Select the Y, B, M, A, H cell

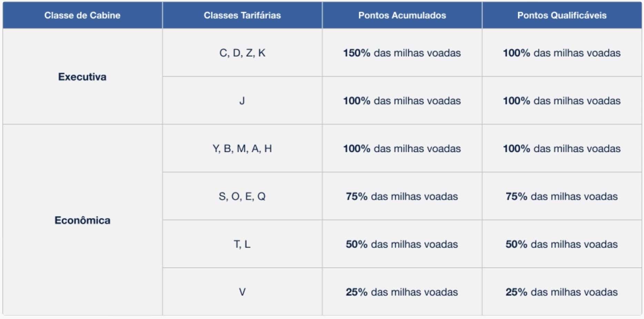point(242,148)
